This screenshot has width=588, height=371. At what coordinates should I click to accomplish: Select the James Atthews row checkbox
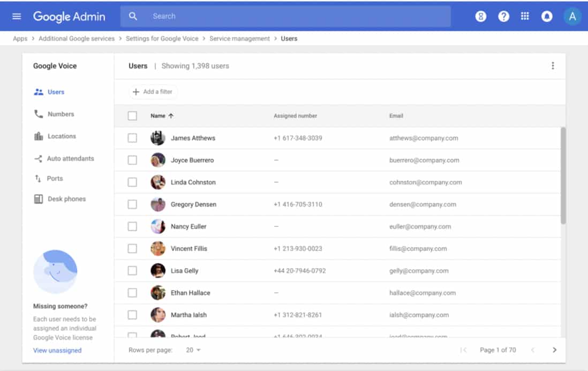click(x=132, y=138)
